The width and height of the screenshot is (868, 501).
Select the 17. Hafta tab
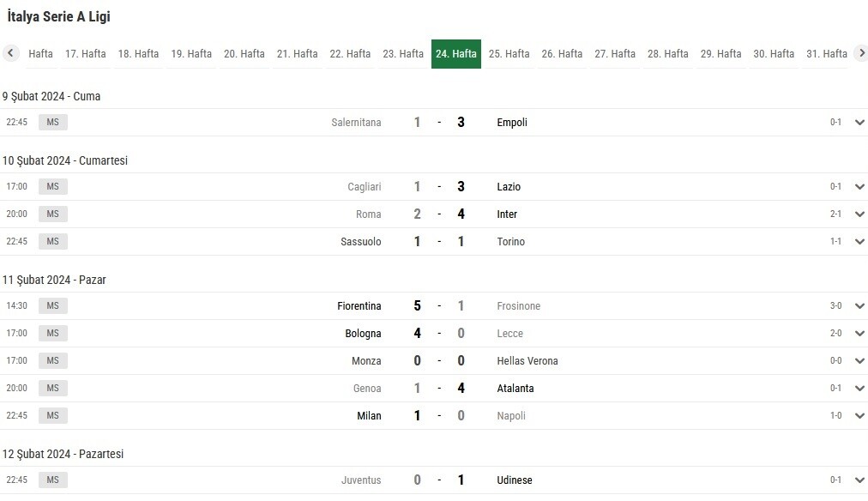[x=85, y=54]
